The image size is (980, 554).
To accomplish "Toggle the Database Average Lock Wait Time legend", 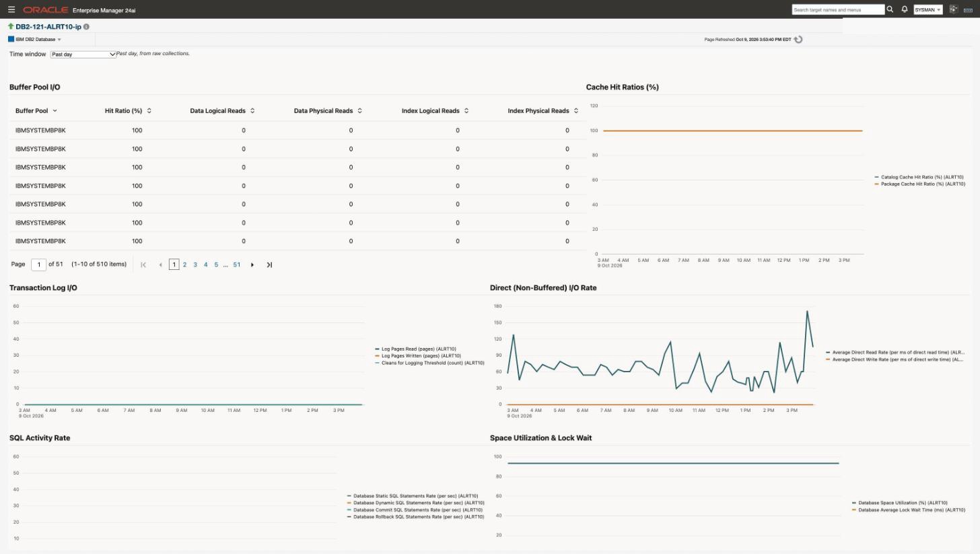I will tap(909, 510).
